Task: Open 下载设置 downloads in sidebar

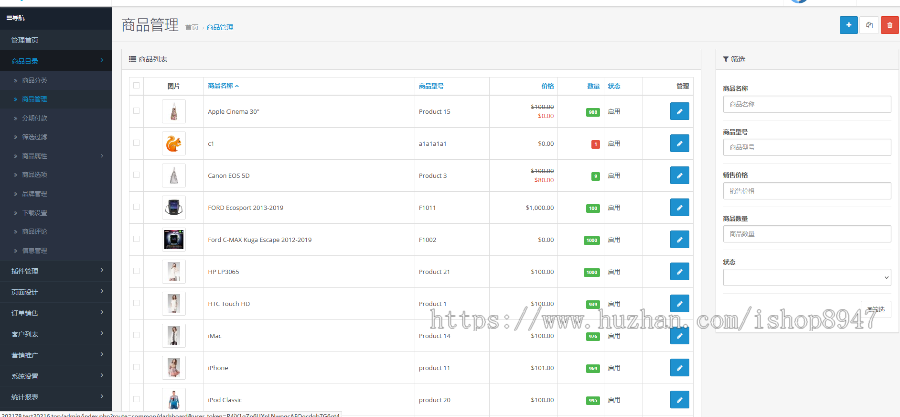Action: (56, 213)
